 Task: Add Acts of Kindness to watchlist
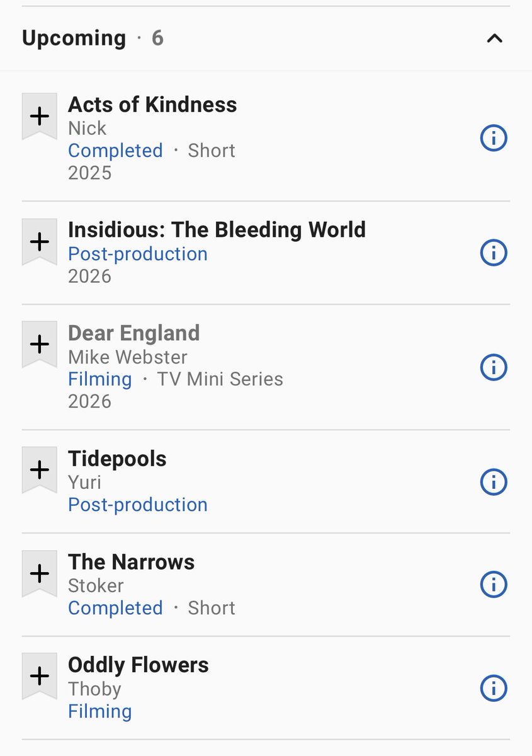click(40, 117)
